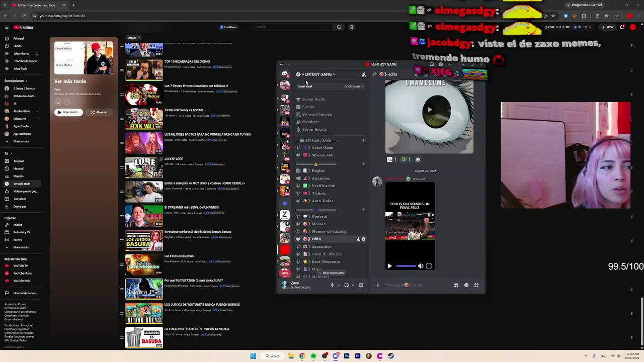
Task: Open the Manual sort dropdown in playlist
Action: [133, 38]
